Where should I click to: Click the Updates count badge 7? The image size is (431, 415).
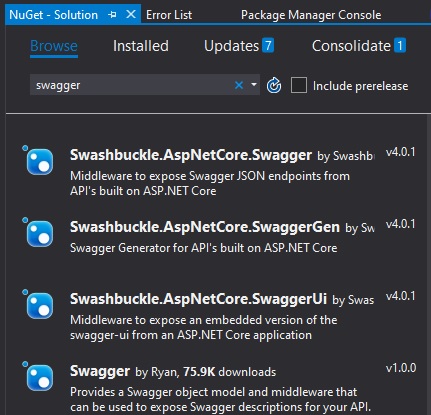268,45
